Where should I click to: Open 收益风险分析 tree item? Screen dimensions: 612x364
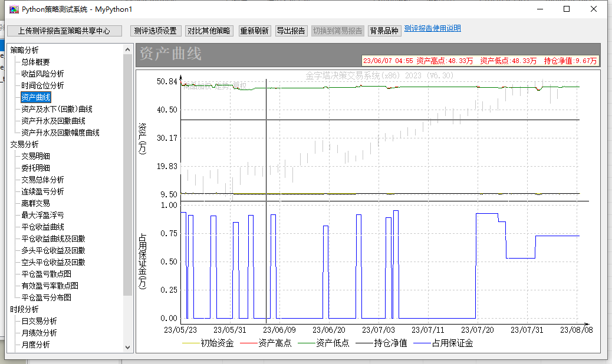point(42,74)
